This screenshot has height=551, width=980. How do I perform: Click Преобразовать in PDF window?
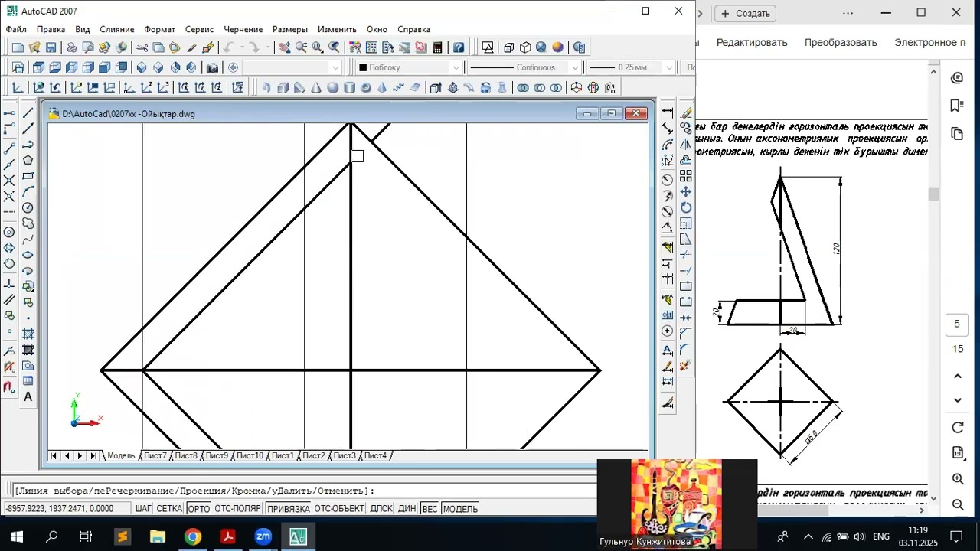(841, 42)
